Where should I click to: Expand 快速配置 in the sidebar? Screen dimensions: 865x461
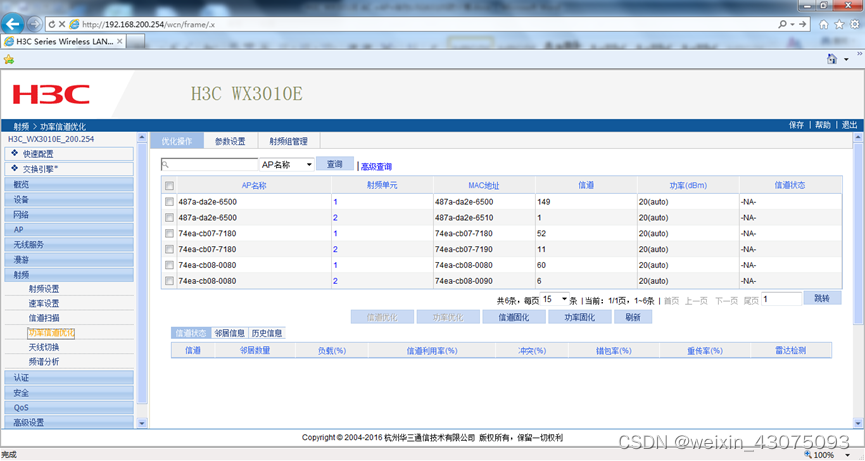69,154
